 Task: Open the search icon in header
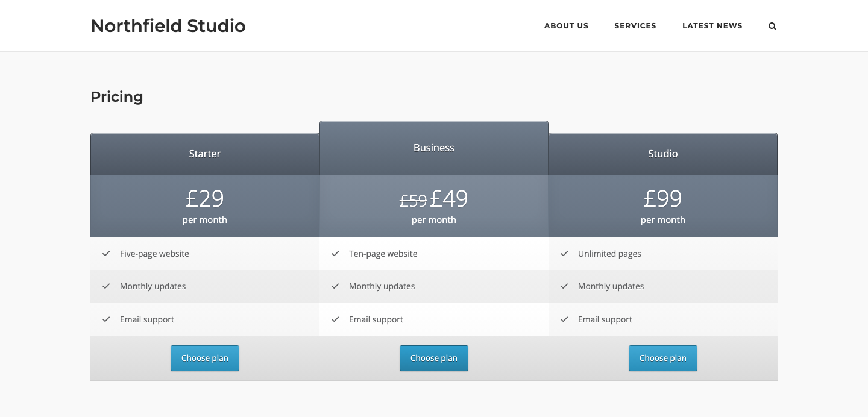click(772, 26)
